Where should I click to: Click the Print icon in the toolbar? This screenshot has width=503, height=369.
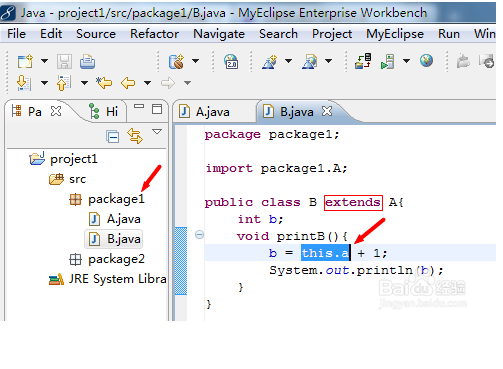tap(87, 61)
